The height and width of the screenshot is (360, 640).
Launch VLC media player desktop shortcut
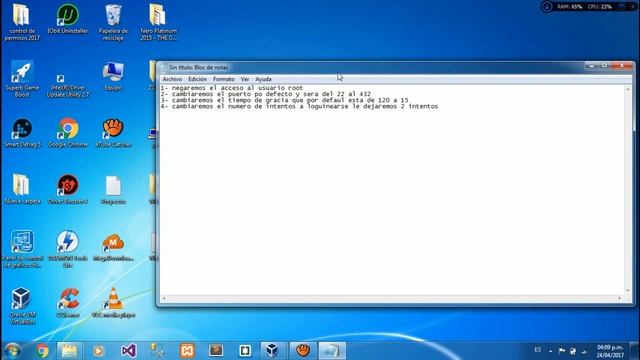click(x=113, y=303)
